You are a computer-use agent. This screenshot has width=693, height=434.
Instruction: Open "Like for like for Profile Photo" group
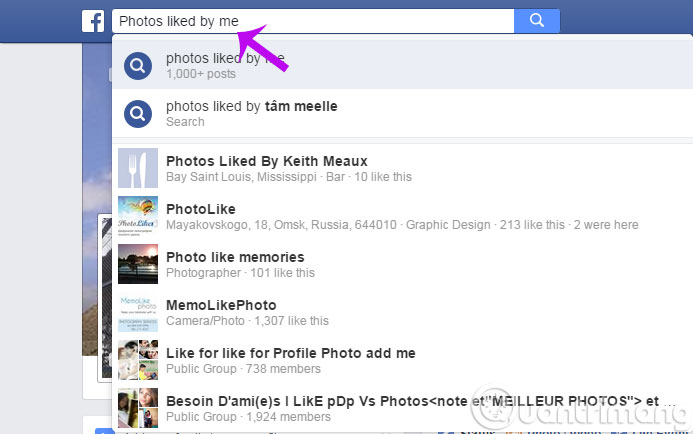(290, 353)
